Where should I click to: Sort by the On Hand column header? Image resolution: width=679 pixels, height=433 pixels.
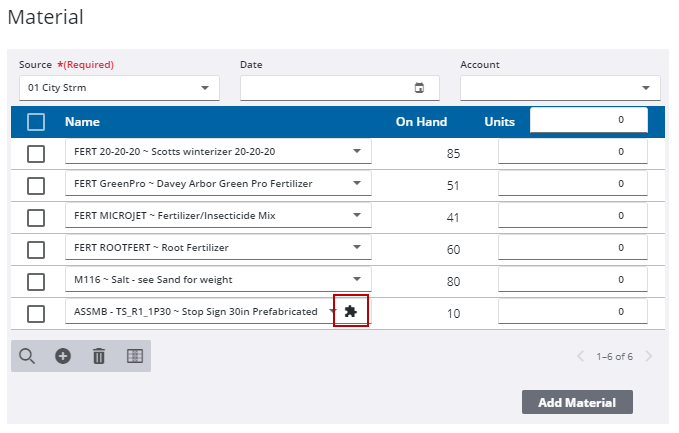click(x=421, y=122)
